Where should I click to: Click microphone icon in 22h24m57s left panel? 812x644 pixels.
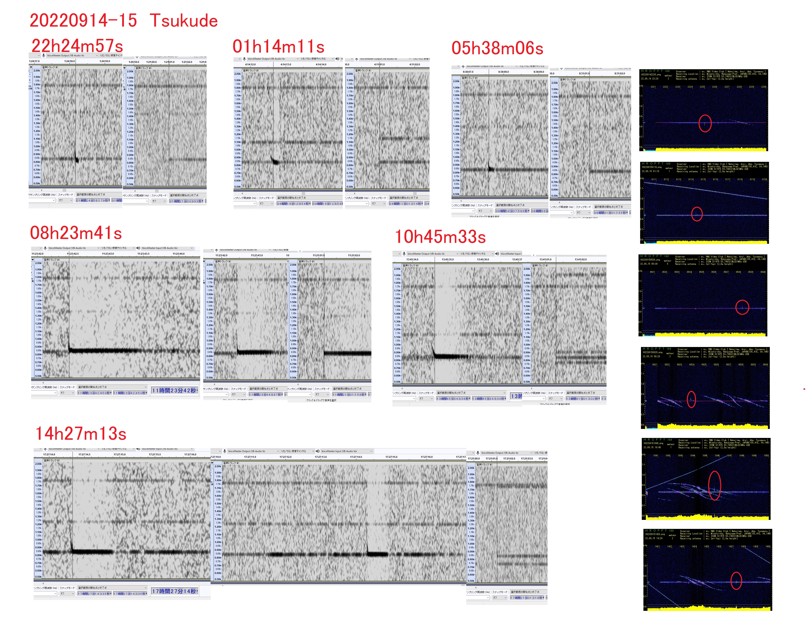[44, 55]
